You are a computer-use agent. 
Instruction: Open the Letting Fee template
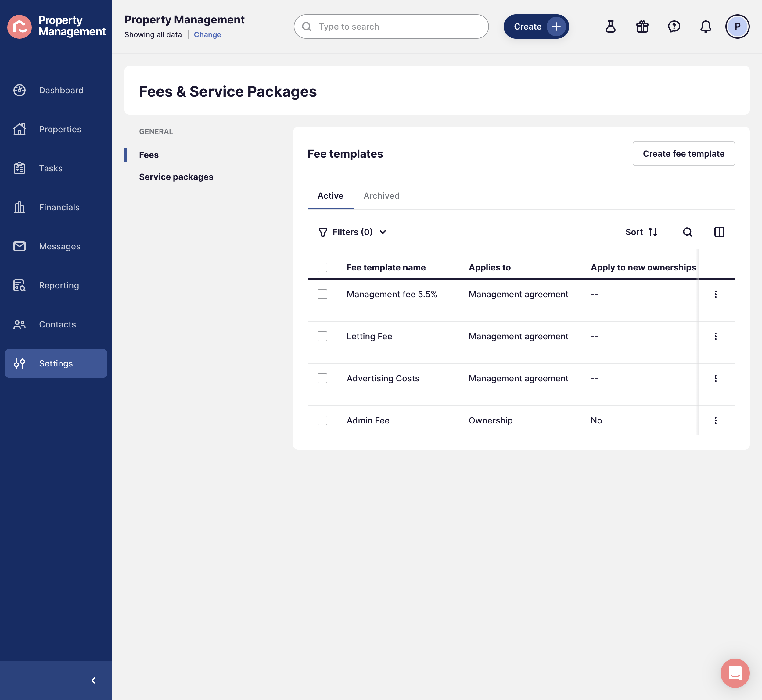point(369,336)
